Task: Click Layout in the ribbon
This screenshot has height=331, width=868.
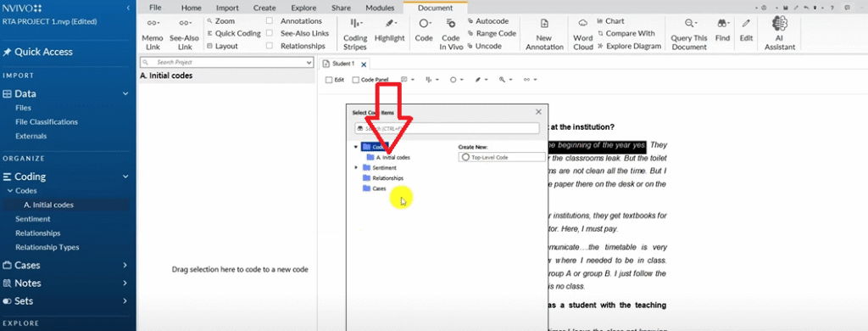Action: (222, 46)
